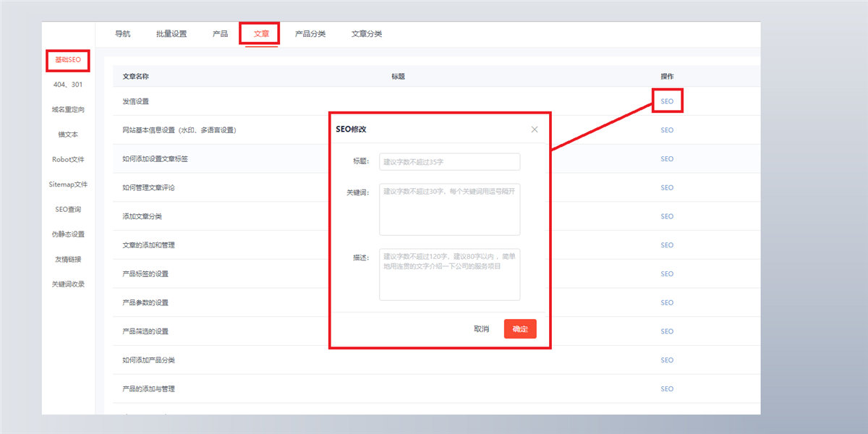Focus the 描述 textarea

(x=449, y=274)
